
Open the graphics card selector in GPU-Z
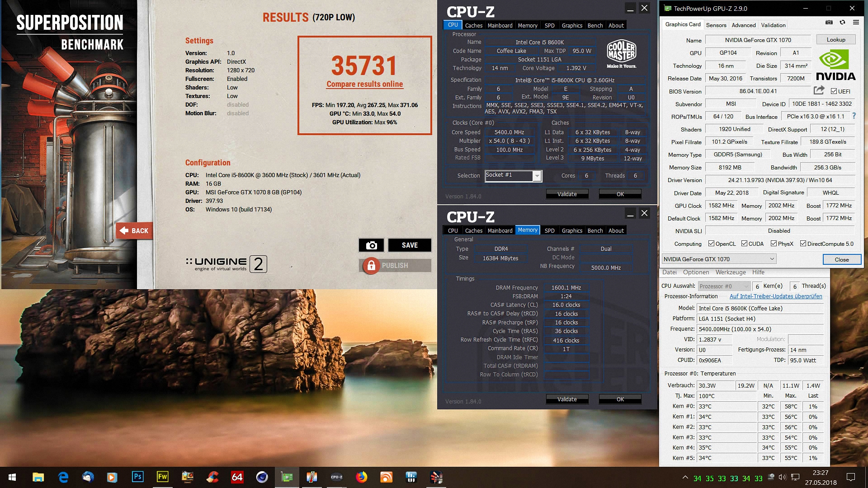772,259
